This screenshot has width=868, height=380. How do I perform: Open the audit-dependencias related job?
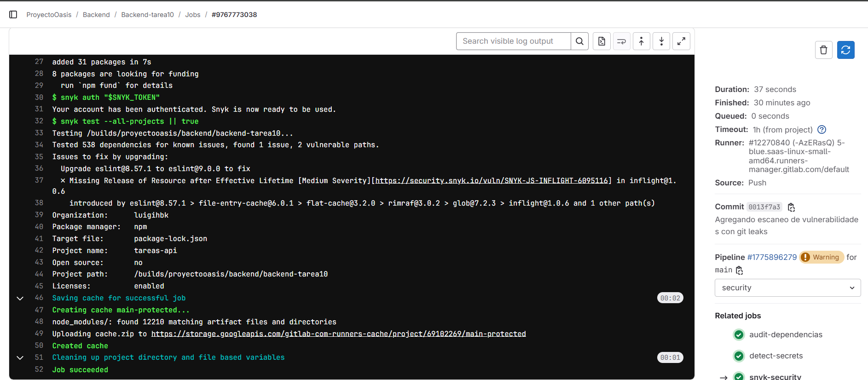point(786,334)
